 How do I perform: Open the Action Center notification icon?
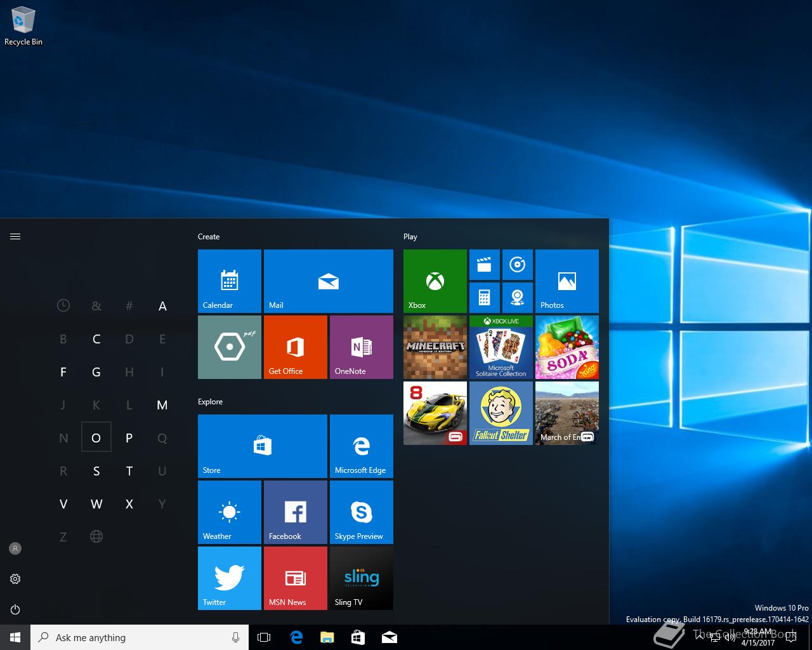pos(791,637)
